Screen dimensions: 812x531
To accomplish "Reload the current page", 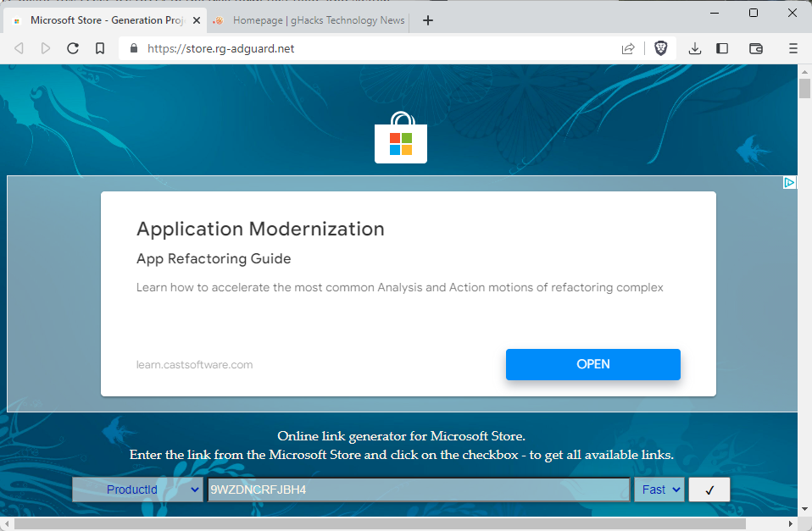I will (x=73, y=48).
